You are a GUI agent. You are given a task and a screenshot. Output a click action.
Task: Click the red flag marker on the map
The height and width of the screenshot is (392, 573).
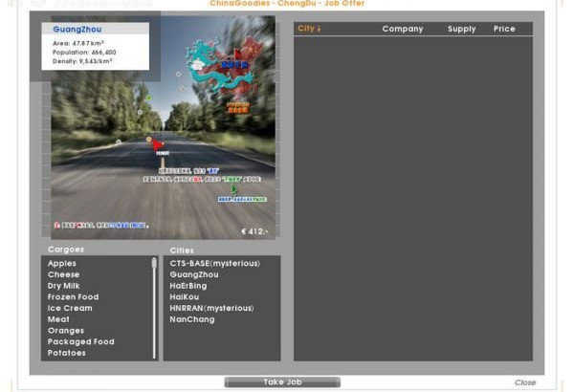(158, 145)
